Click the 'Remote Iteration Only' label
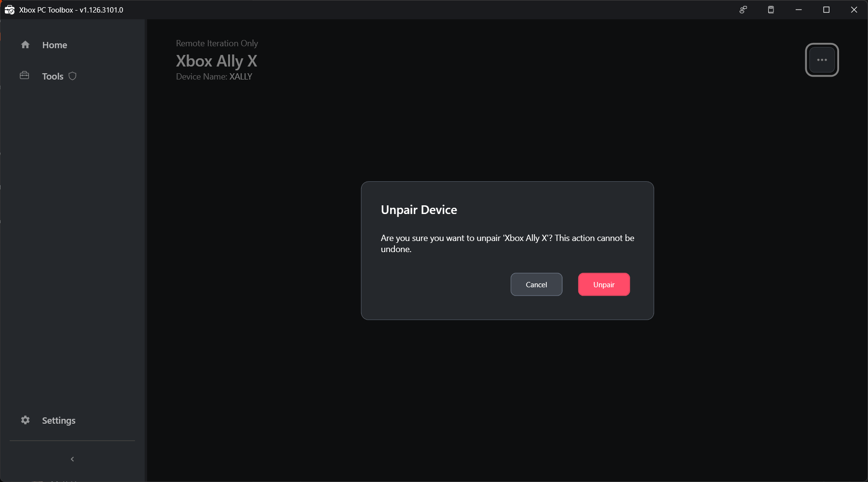The height and width of the screenshot is (482, 868). (x=217, y=43)
